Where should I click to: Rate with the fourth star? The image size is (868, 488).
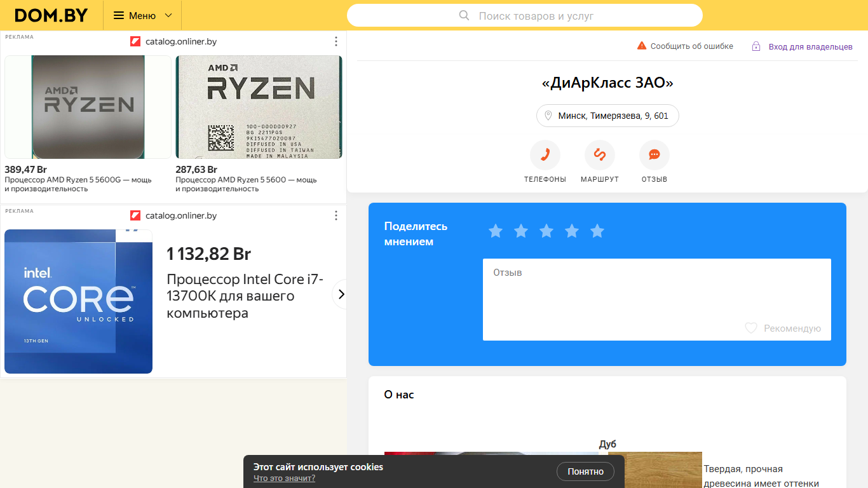[x=572, y=231]
